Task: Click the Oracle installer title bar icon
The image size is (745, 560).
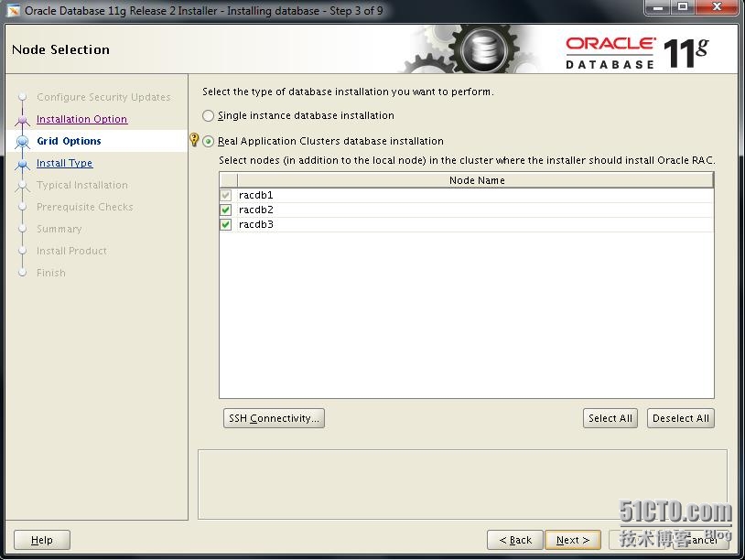Action: [x=14, y=10]
